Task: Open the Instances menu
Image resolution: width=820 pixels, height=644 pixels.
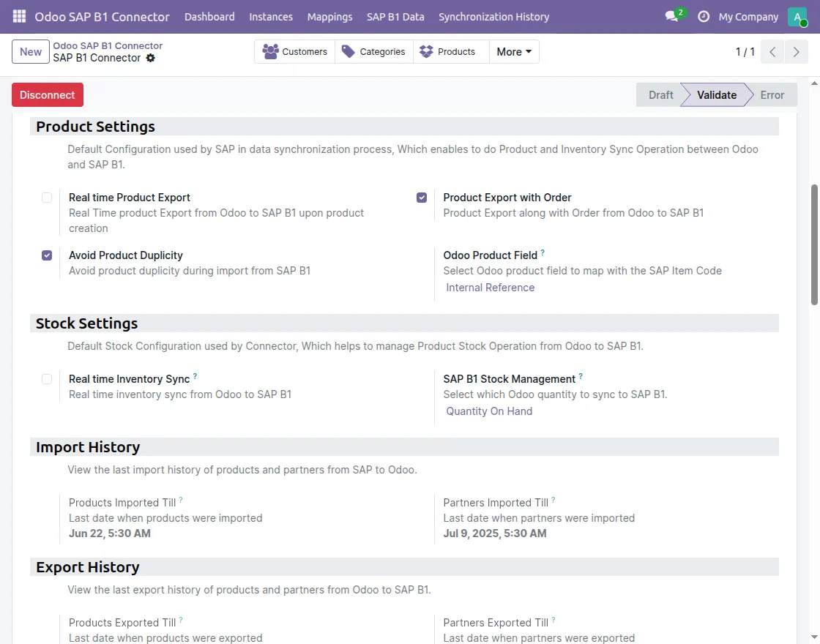Action: tap(271, 17)
